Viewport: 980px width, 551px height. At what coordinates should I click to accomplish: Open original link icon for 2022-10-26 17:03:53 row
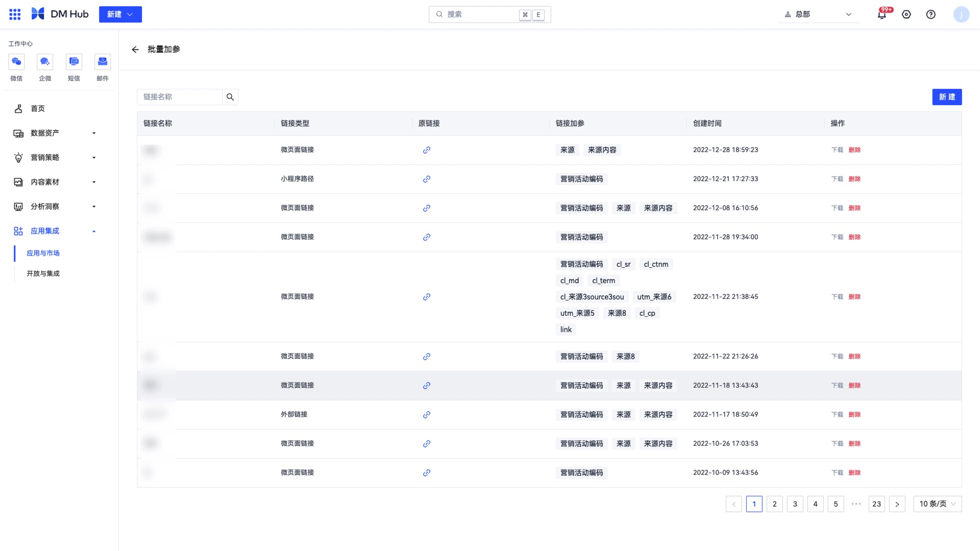click(x=427, y=444)
